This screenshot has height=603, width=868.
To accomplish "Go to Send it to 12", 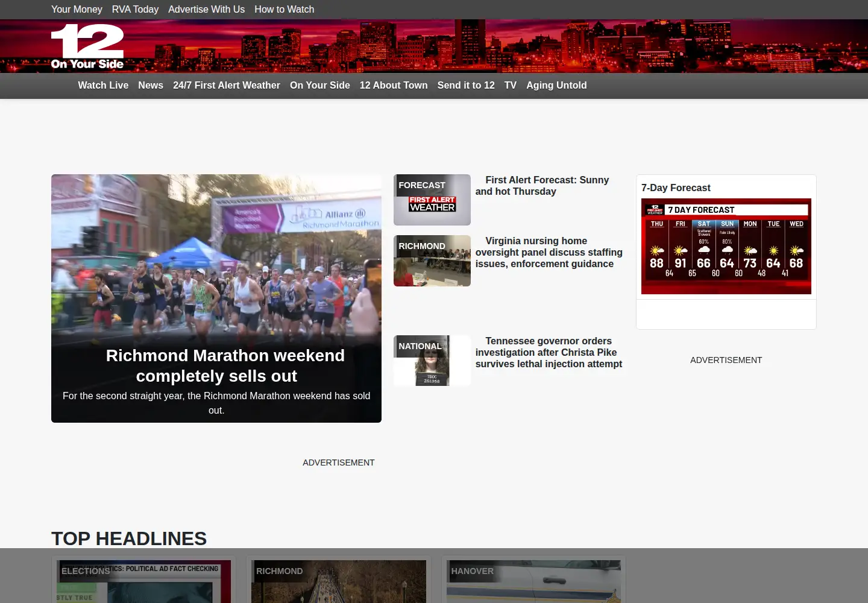I will (x=466, y=85).
